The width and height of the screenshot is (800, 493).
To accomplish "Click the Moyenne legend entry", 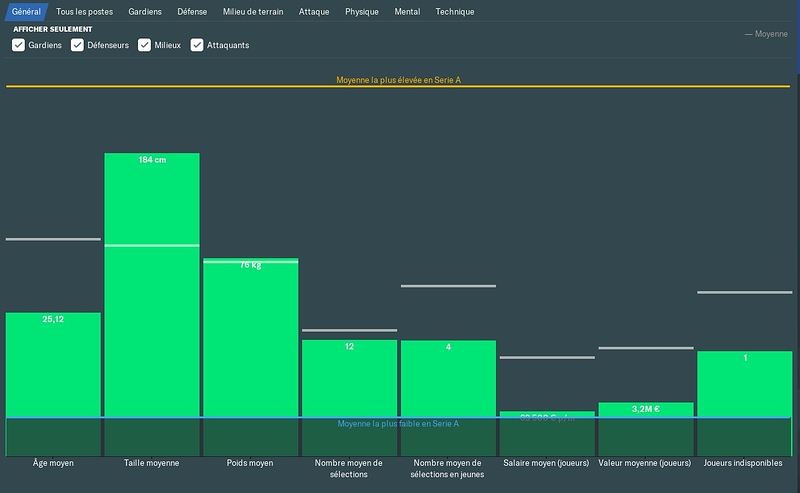I will coord(766,34).
